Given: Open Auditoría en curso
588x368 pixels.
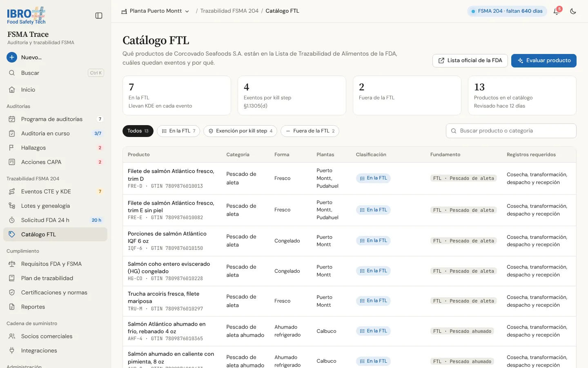Looking at the screenshot, I should pyautogui.click(x=56, y=133).
